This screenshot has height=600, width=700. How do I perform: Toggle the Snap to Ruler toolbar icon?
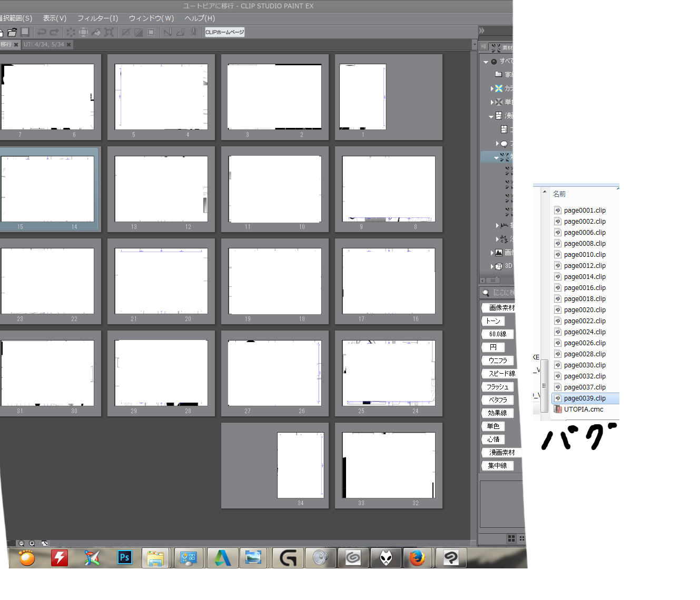[x=168, y=32]
